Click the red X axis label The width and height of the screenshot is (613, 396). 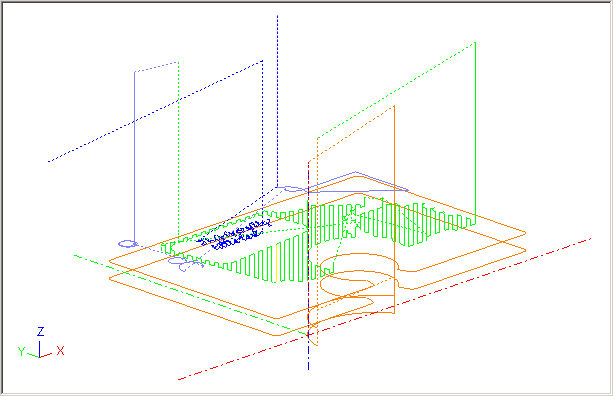coord(60,350)
